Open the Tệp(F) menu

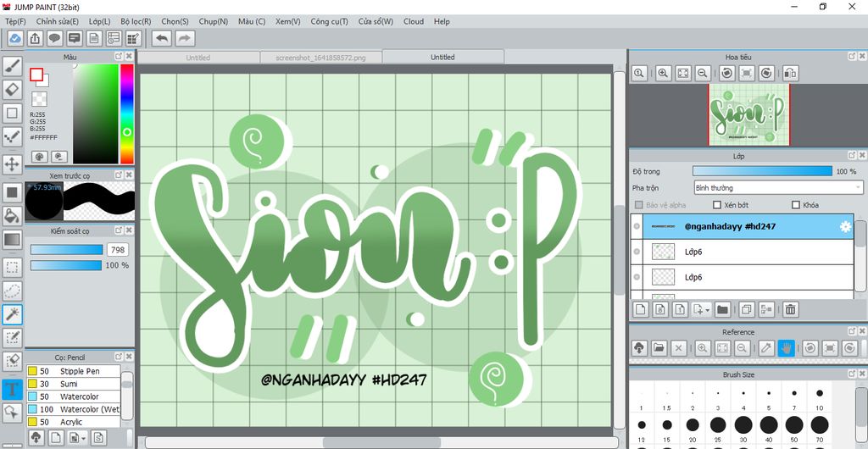[x=15, y=21]
